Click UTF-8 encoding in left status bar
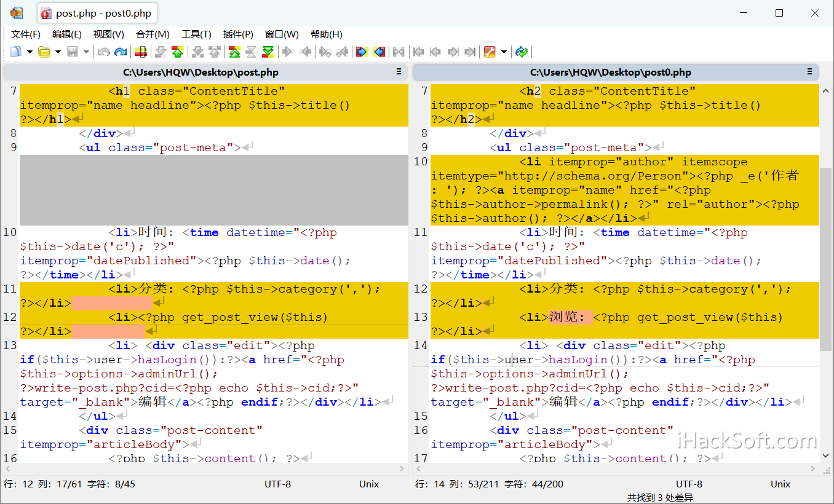This screenshot has width=834, height=504. [x=278, y=484]
